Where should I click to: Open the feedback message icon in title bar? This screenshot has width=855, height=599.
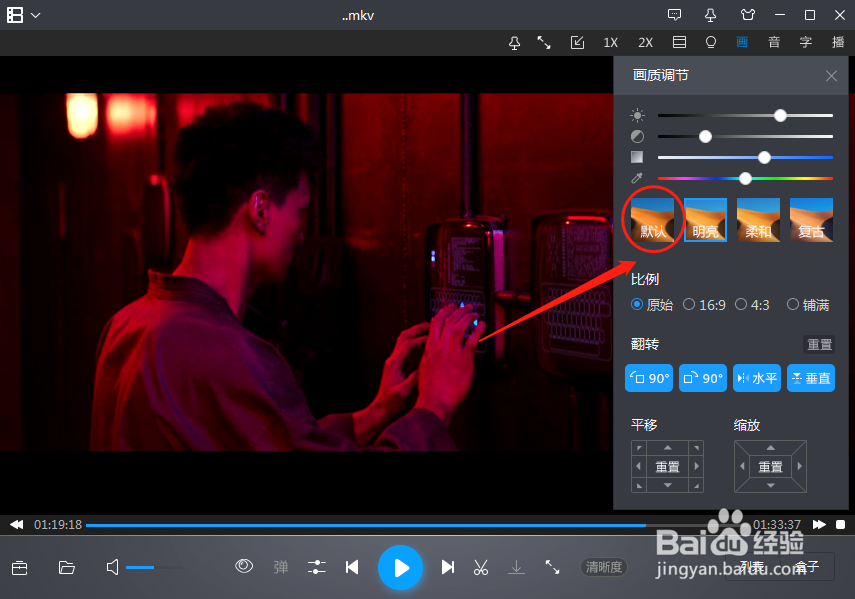point(675,15)
